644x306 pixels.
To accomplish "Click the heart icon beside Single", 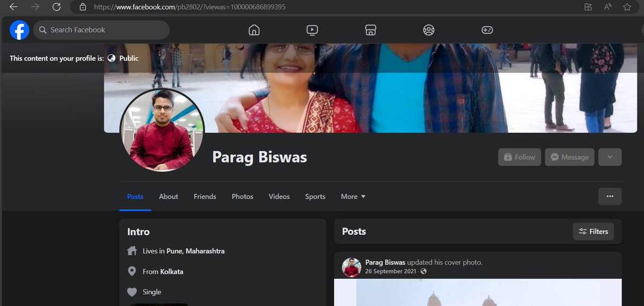I will (x=132, y=292).
